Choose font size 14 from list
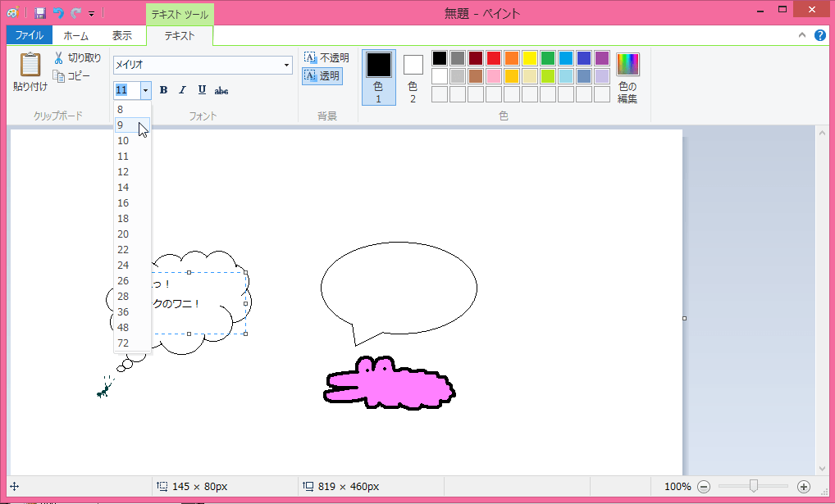835x504 pixels. [x=132, y=188]
